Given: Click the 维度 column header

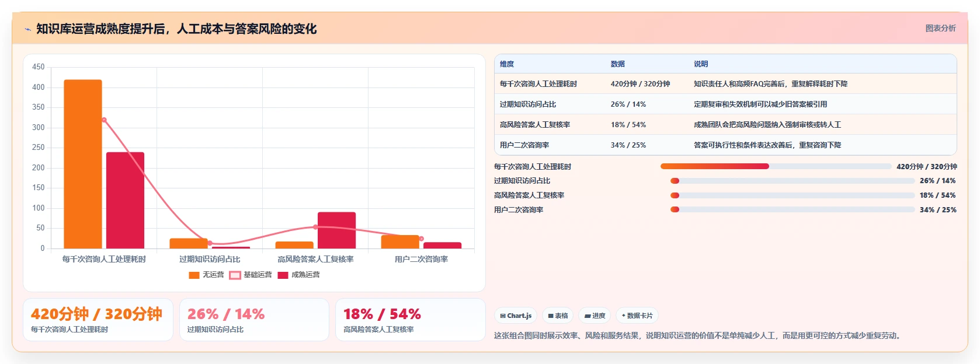Looking at the screenshot, I should 507,64.
